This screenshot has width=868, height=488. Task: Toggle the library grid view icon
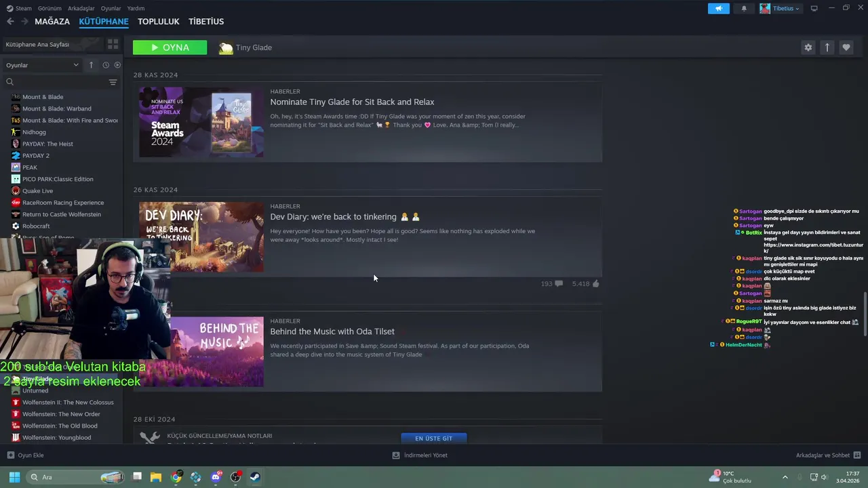[113, 44]
